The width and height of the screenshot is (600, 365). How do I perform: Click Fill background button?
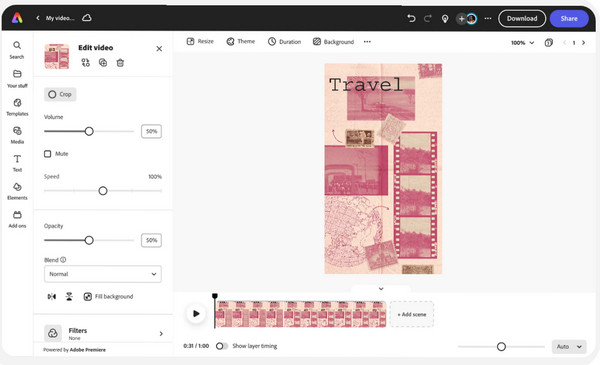[x=108, y=297]
